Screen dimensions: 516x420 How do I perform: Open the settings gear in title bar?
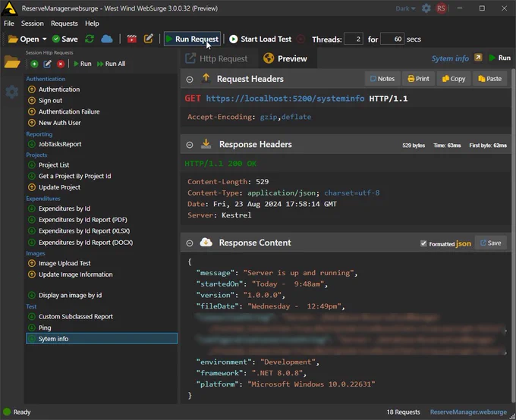pyautogui.click(x=426, y=8)
